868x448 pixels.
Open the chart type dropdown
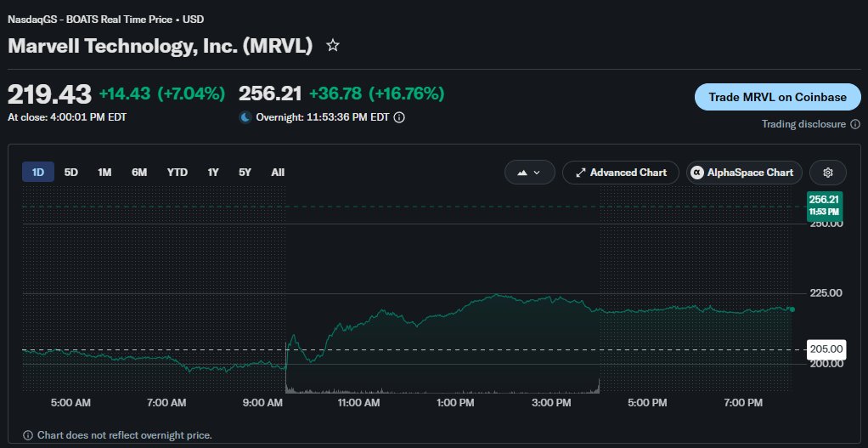[530, 173]
